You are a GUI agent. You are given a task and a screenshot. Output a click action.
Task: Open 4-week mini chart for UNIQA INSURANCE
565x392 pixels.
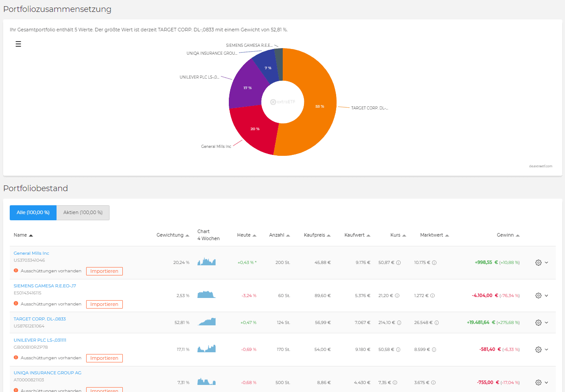pos(206,381)
